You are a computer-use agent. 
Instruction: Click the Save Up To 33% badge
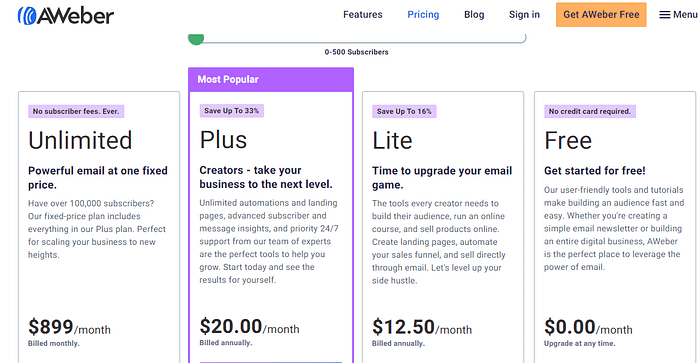232,111
